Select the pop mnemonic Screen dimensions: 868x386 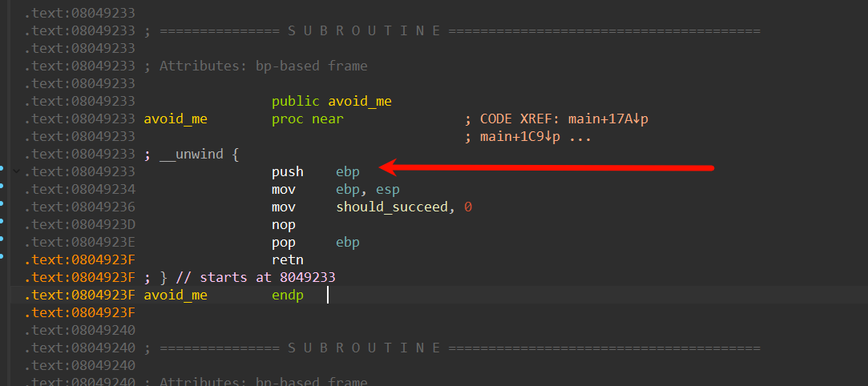(284, 243)
